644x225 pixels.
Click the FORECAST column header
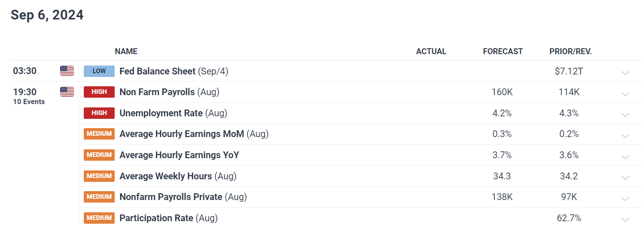coord(503,52)
